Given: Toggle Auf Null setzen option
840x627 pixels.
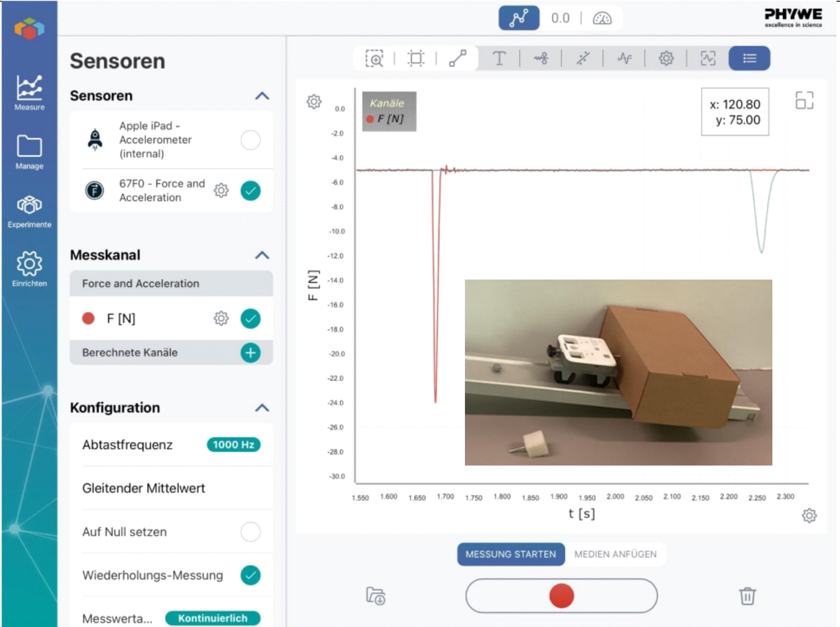Looking at the screenshot, I should [x=250, y=532].
